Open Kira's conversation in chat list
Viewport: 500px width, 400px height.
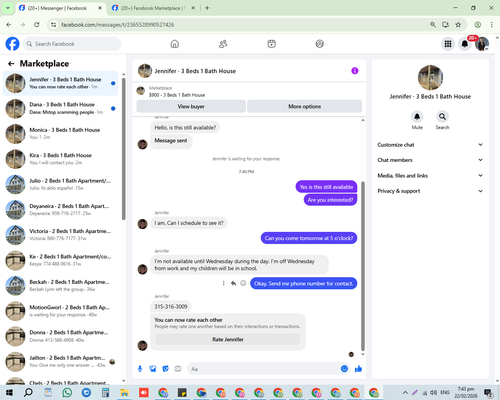coord(61,159)
